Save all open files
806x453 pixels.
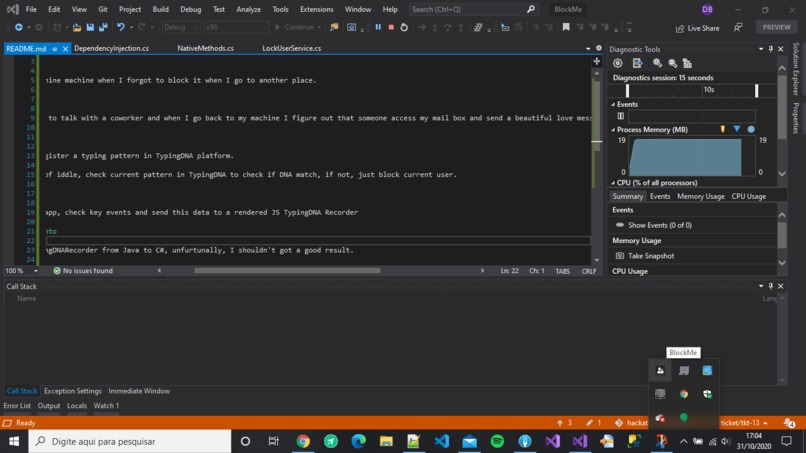[x=103, y=27]
